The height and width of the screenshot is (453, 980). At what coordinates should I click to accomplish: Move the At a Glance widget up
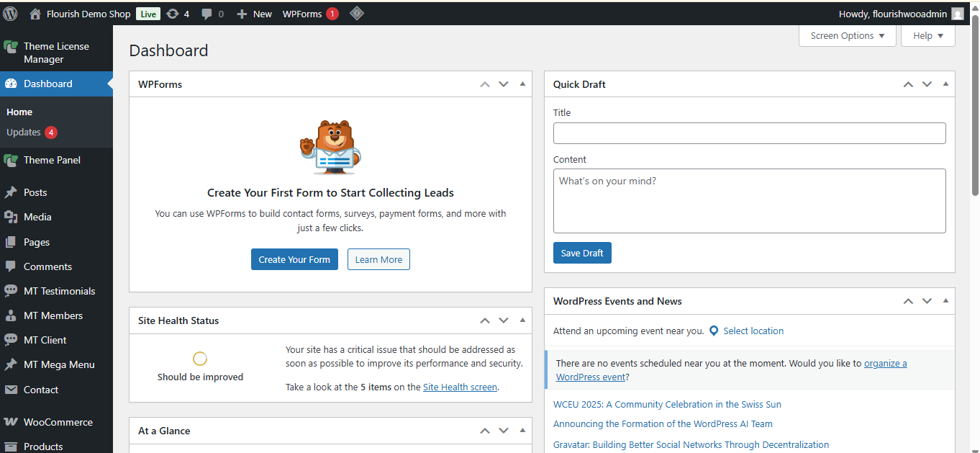pyautogui.click(x=485, y=431)
